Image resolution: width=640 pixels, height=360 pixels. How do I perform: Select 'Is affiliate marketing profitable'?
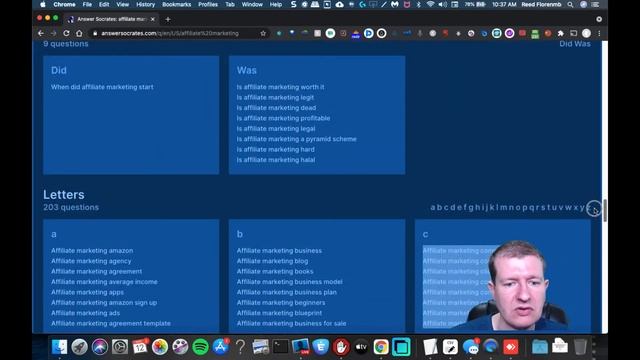coord(283,118)
